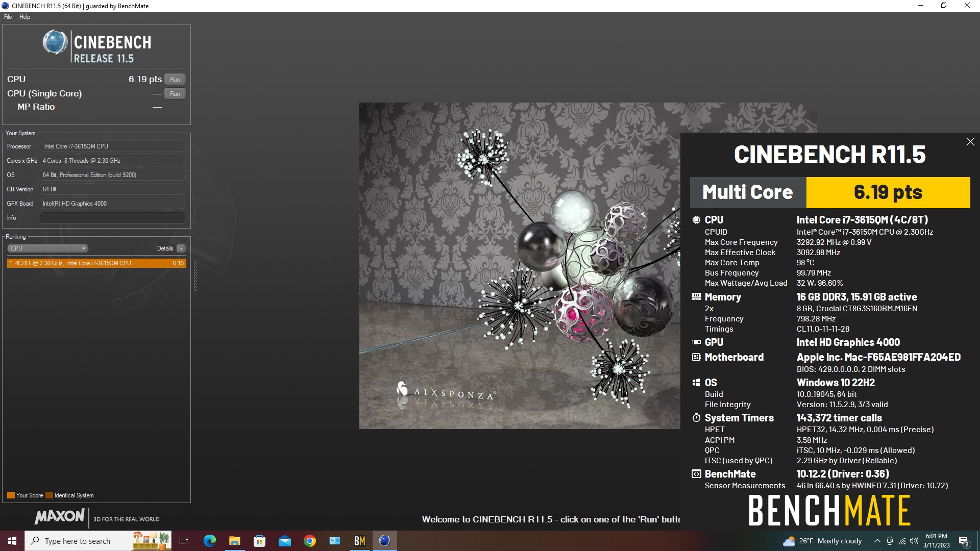Click the MAXON logo
Image resolution: width=980 pixels, height=551 pixels.
coord(60,517)
